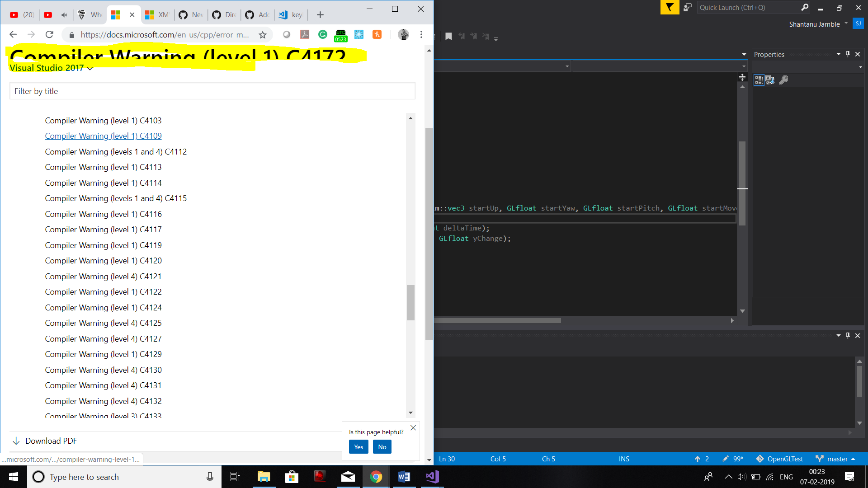
Task: Open Property Pages wrench icon
Action: click(783, 80)
